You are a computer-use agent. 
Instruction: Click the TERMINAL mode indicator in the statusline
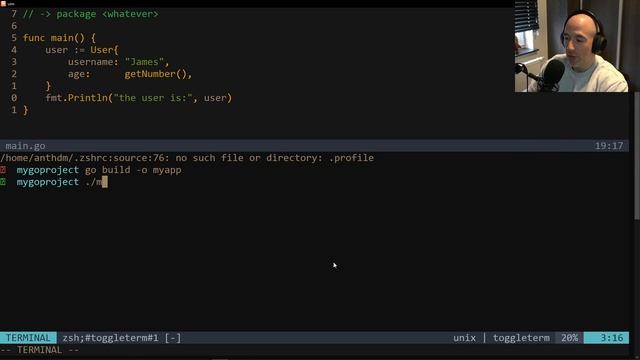click(x=28, y=338)
